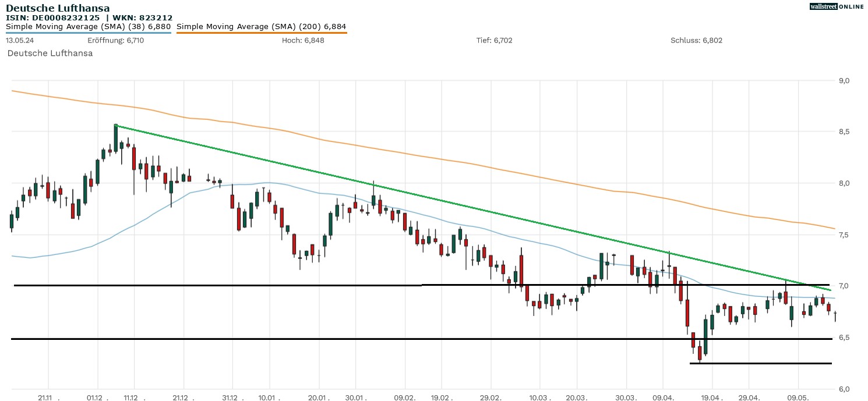Click the bold Deutsche Lufthansa chart title
The image size is (868, 401).
click(x=58, y=8)
